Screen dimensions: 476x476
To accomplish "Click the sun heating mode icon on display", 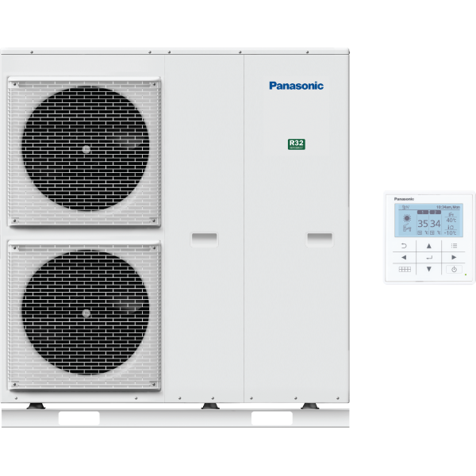I will [x=407, y=218].
